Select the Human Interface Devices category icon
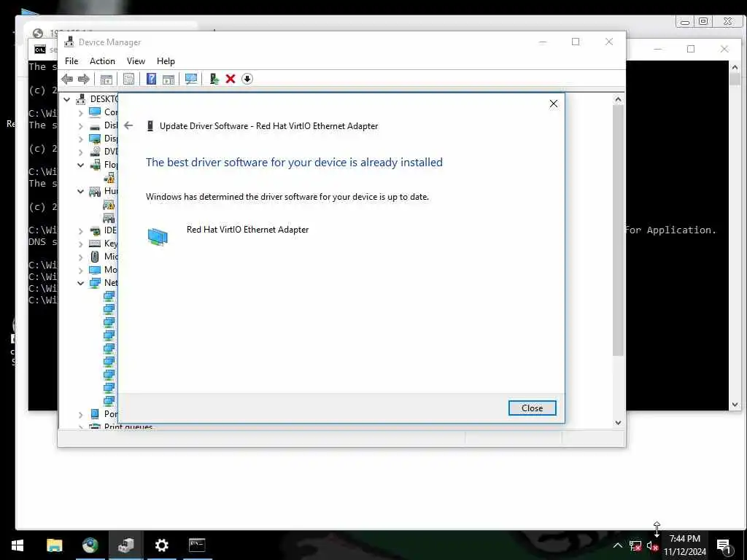747x560 pixels. [95, 191]
